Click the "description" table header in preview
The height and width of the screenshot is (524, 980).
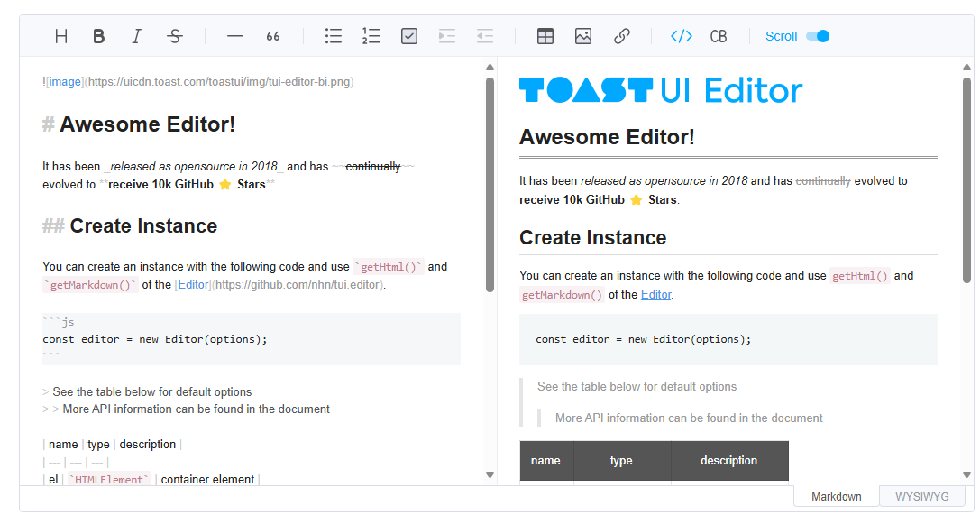(x=729, y=461)
